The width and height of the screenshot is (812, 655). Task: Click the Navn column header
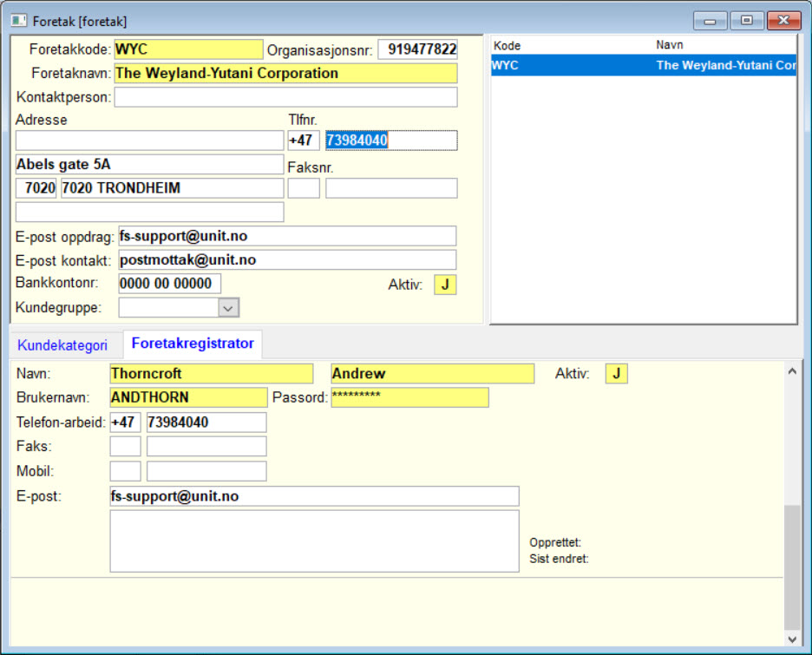coord(670,45)
